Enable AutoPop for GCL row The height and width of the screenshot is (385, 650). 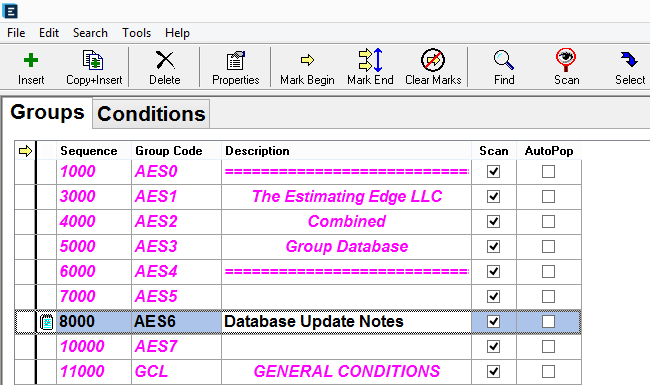[x=548, y=371]
